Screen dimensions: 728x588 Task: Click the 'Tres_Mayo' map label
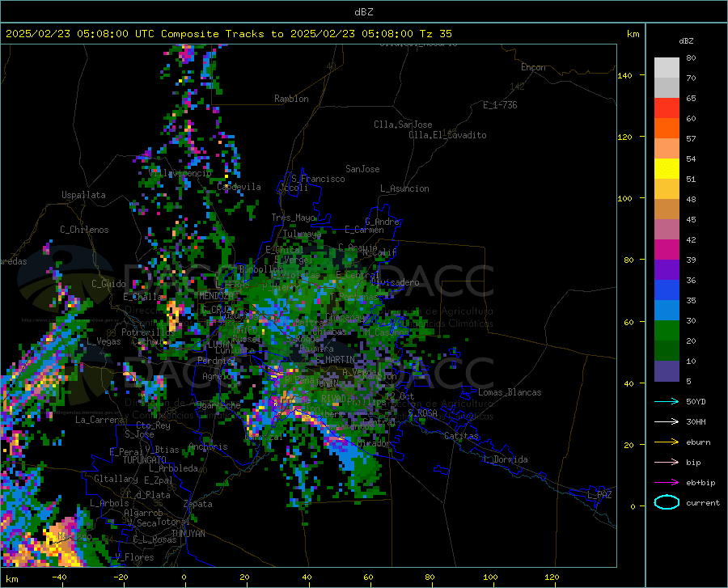coord(294,218)
